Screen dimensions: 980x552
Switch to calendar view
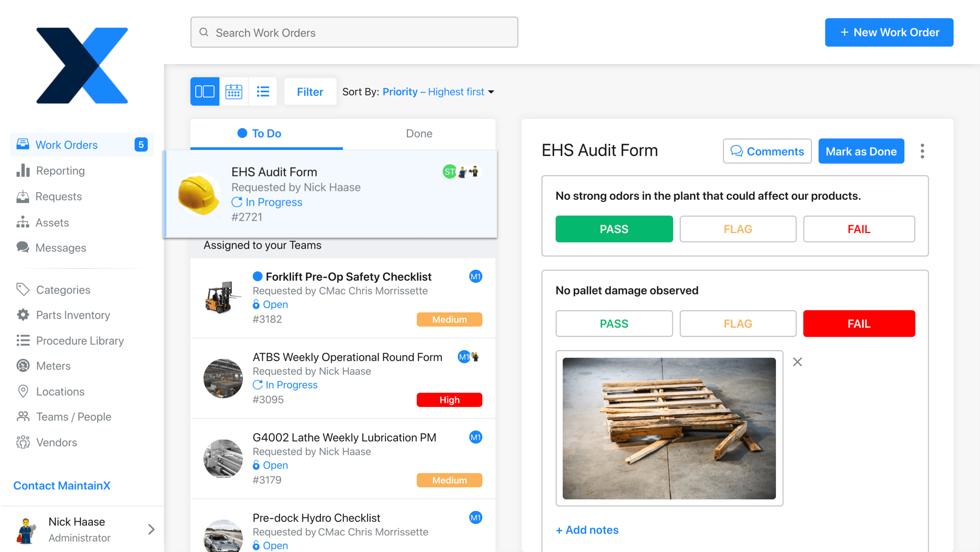(234, 91)
